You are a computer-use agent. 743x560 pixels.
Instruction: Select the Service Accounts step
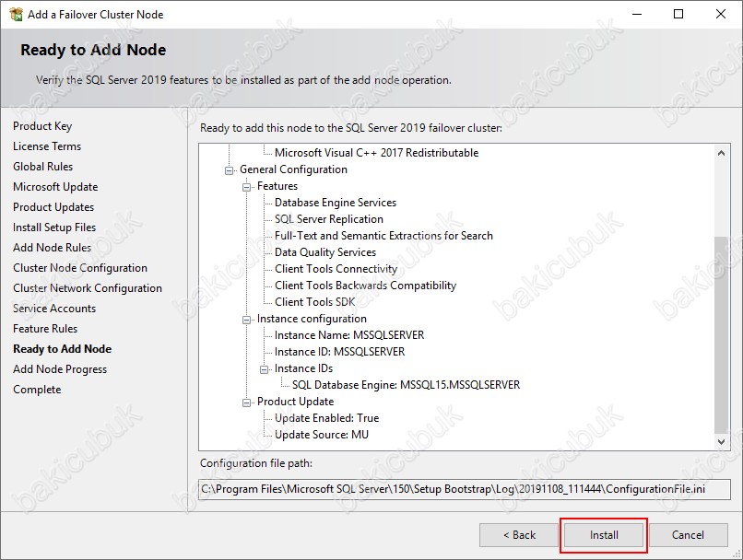pyautogui.click(x=54, y=309)
